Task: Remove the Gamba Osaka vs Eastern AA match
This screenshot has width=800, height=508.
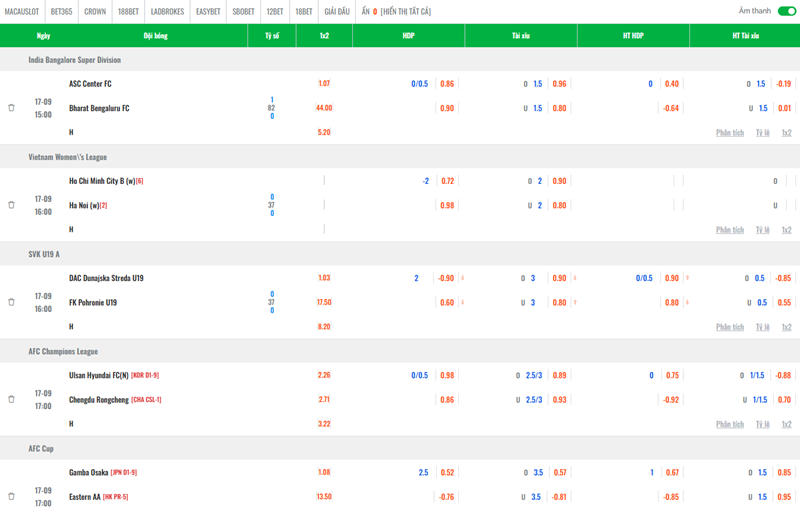Action: coord(11,496)
